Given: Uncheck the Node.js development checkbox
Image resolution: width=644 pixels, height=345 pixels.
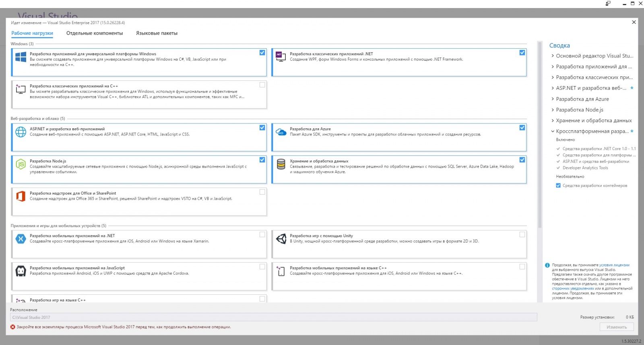Looking at the screenshot, I should 262,160.
